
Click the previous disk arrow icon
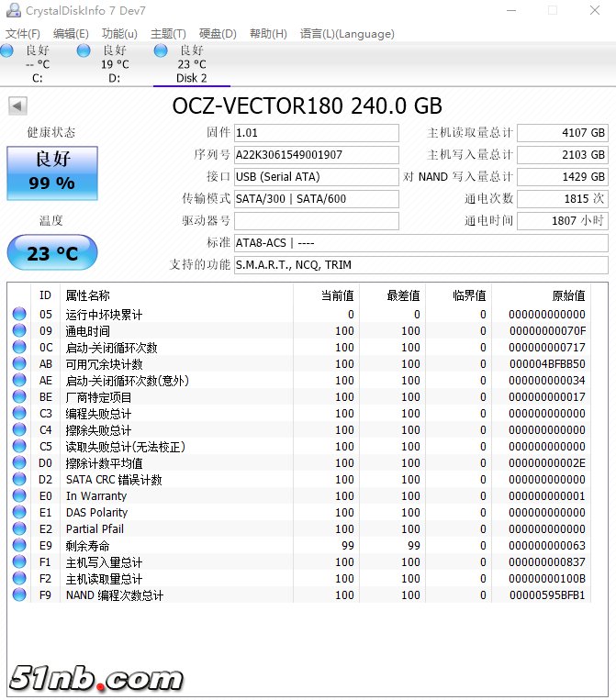pyautogui.click(x=17, y=106)
